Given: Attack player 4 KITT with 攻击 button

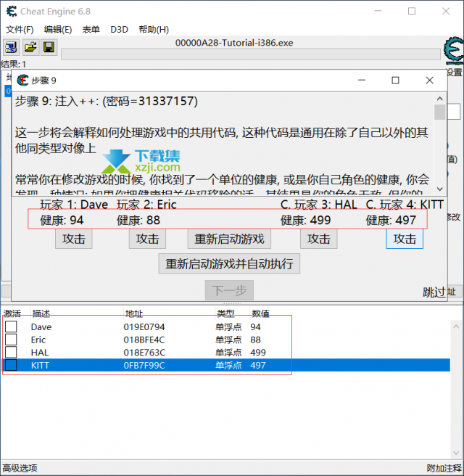Looking at the screenshot, I should (405, 239).
